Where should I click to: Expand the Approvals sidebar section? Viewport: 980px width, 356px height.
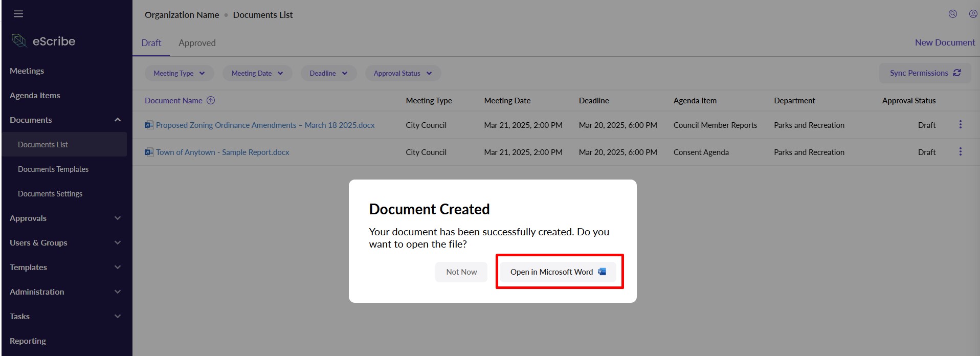117,218
